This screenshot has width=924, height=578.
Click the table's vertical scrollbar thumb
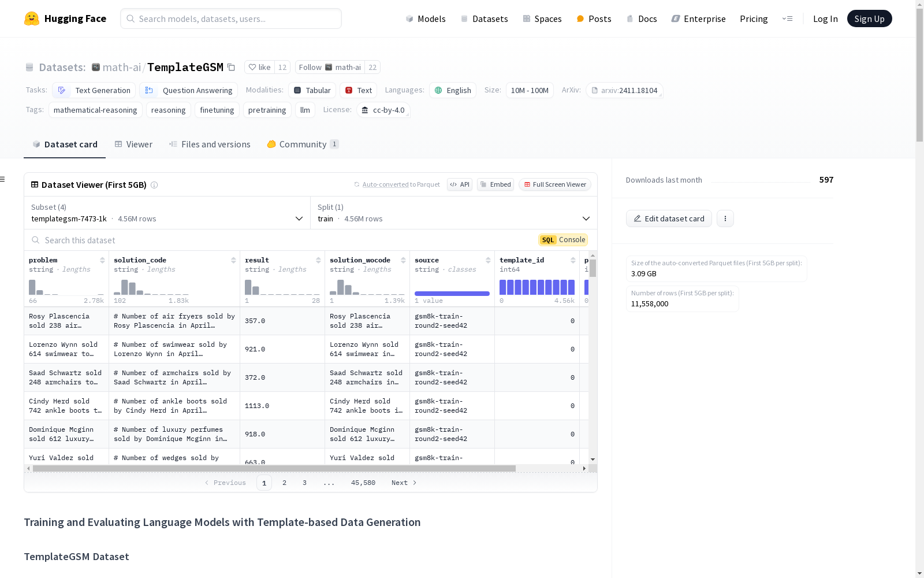593,268
